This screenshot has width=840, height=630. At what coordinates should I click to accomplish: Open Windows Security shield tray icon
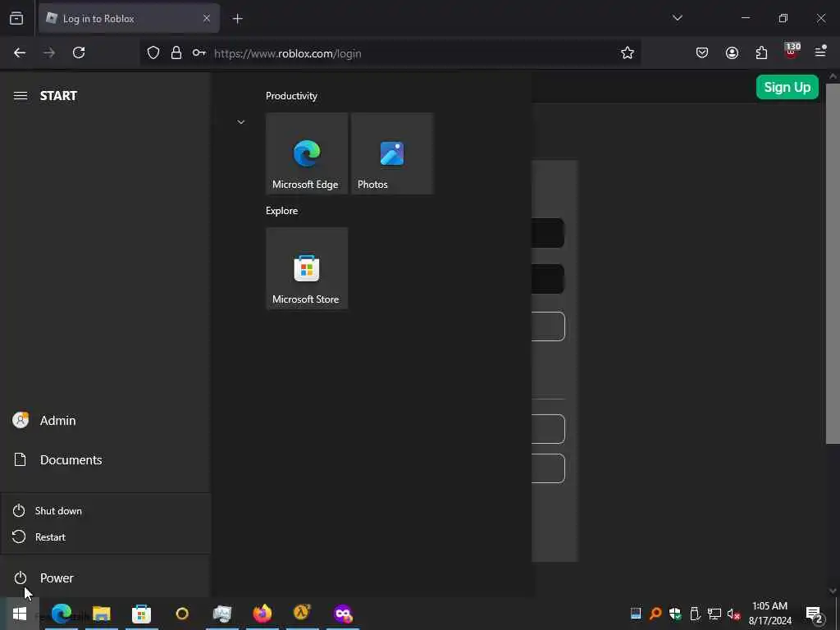[675, 614]
